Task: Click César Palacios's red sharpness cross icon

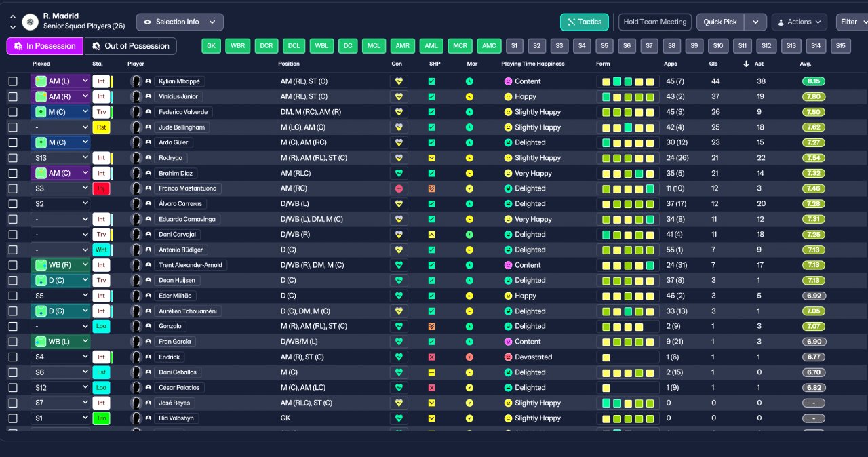Action: [x=431, y=388]
